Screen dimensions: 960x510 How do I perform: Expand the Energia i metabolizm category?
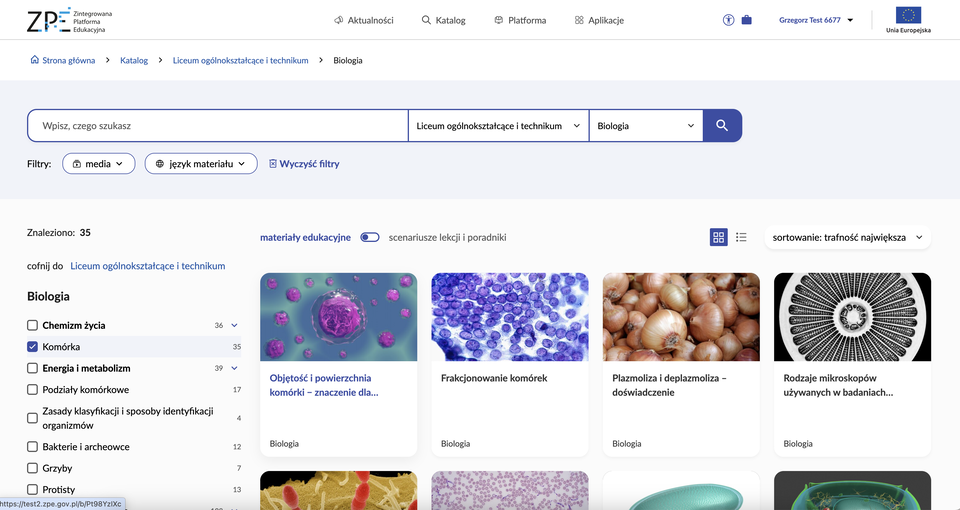coord(235,368)
